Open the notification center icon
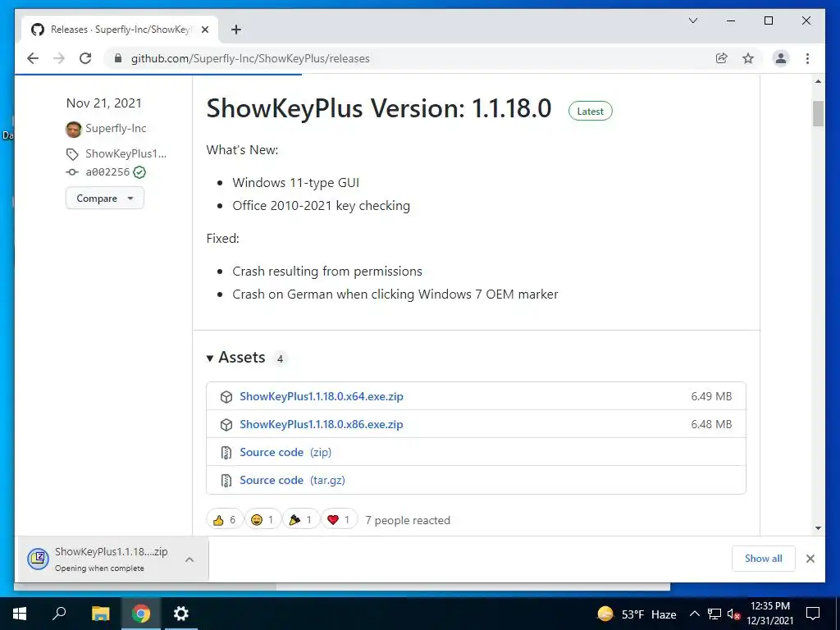The width and height of the screenshot is (840, 630). coord(813,614)
